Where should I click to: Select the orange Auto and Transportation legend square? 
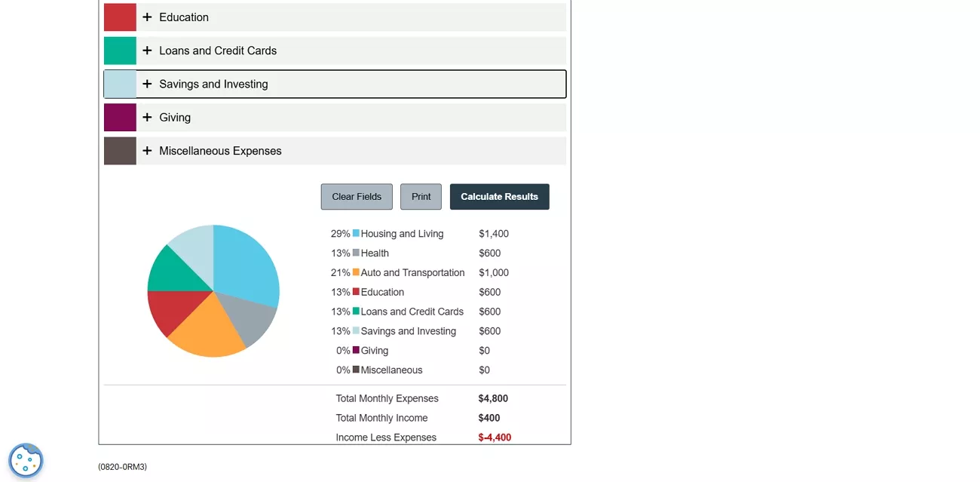point(357,272)
